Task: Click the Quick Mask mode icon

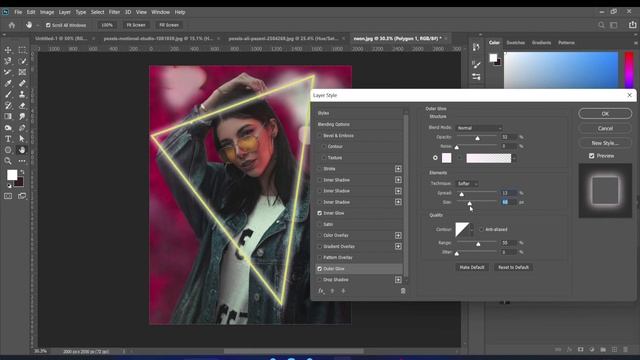Action: 8,196
